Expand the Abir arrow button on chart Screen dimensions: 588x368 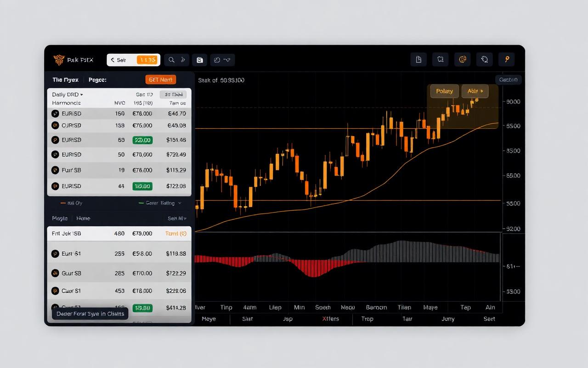point(475,91)
